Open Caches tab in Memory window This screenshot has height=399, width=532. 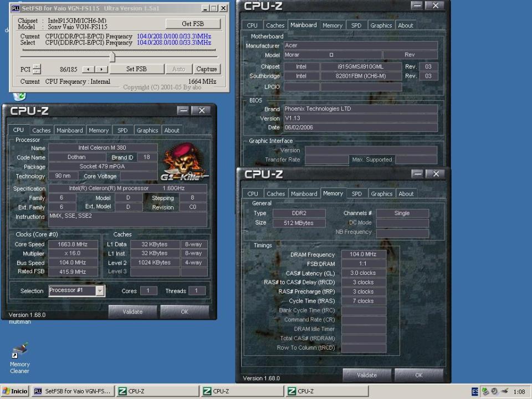tap(276, 194)
